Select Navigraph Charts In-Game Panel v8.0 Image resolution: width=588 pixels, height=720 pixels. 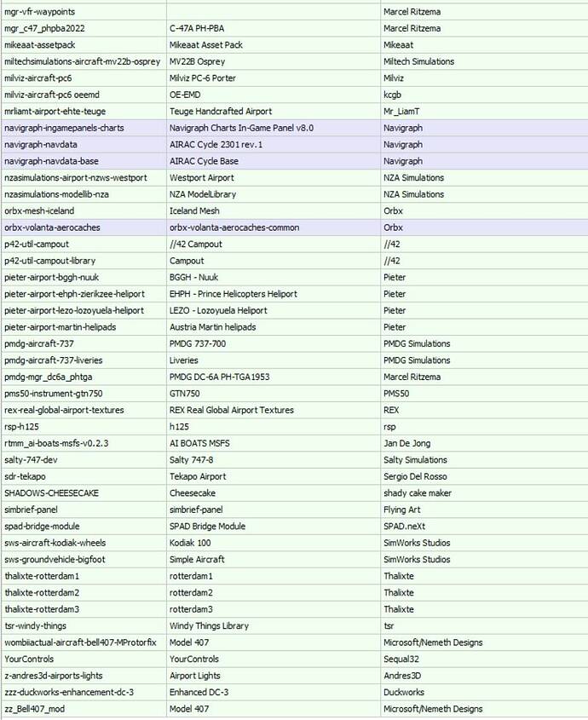242,128
